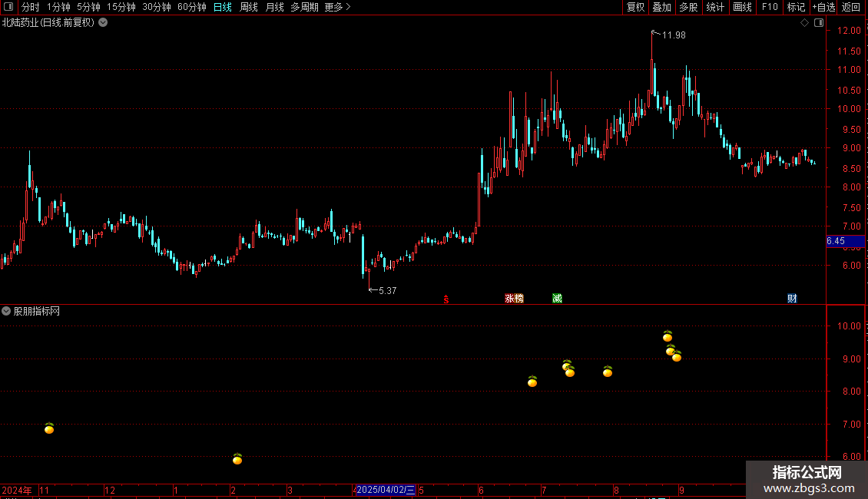Screen dimensions: 868x499
Task: Click the diamond icon above the price axis
Action: coord(805,23)
